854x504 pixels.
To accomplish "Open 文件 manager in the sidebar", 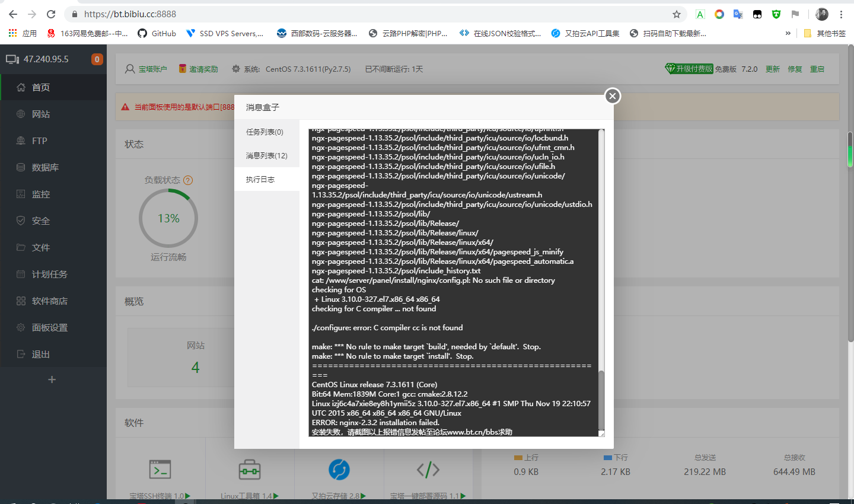I will click(x=53, y=248).
